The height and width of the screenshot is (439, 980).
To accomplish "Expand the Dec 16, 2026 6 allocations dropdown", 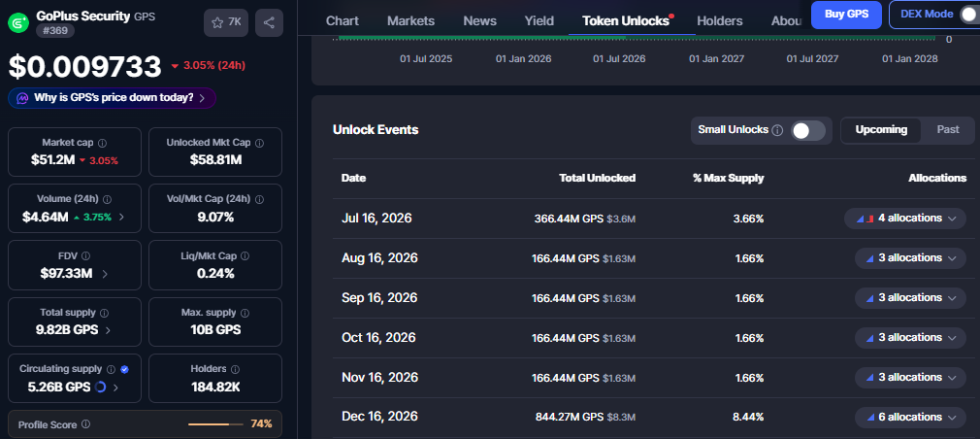I will [910, 417].
